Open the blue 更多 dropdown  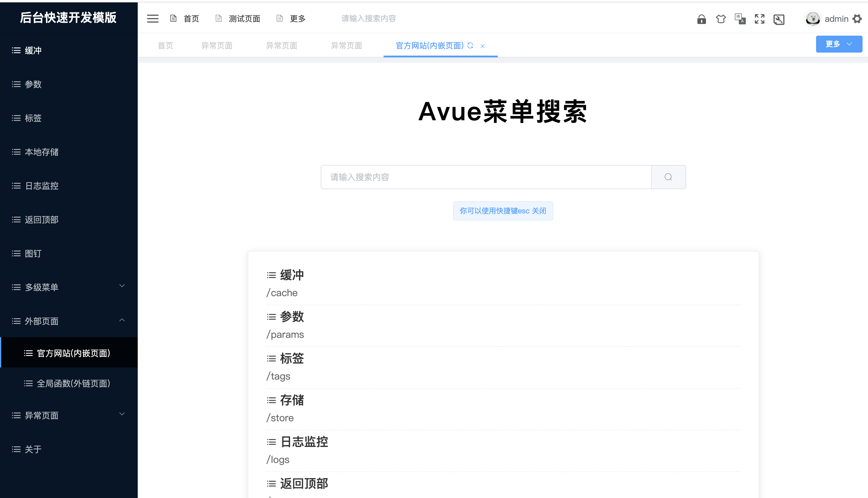(x=839, y=44)
